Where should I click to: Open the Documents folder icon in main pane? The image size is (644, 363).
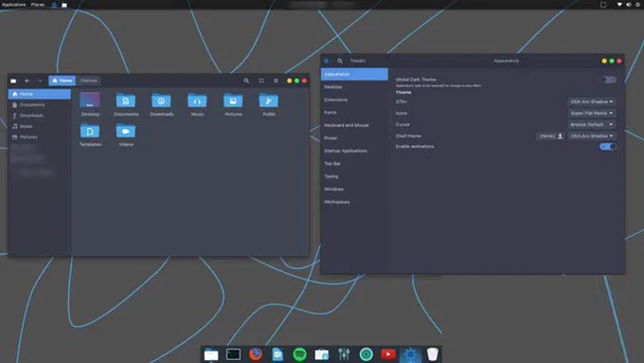point(126,100)
